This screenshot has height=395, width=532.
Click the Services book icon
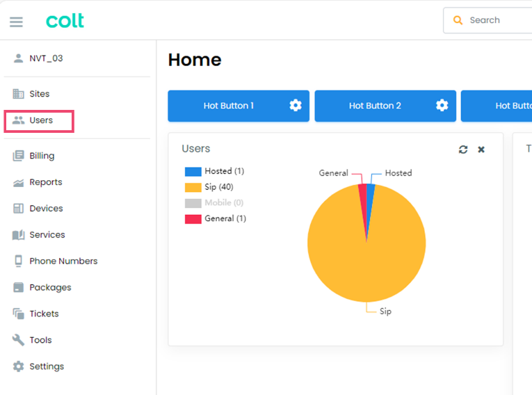pyautogui.click(x=18, y=235)
